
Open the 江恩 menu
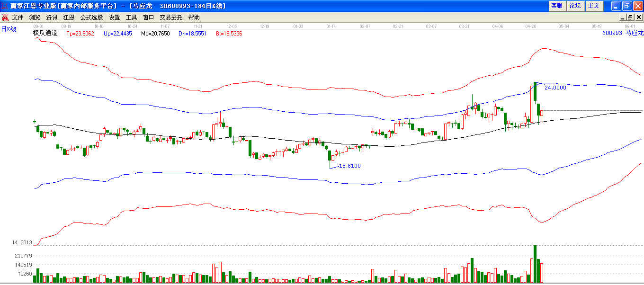pos(69,18)
